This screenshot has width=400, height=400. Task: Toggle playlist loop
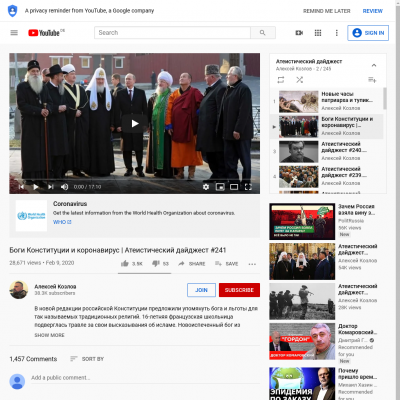pyautogui.click(x=281, y=80)
